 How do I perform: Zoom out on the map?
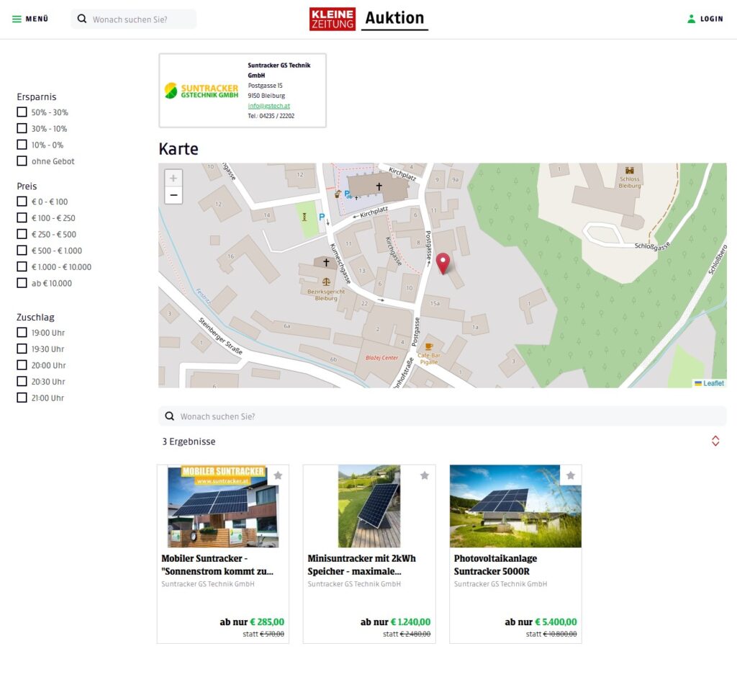[173, 195]
